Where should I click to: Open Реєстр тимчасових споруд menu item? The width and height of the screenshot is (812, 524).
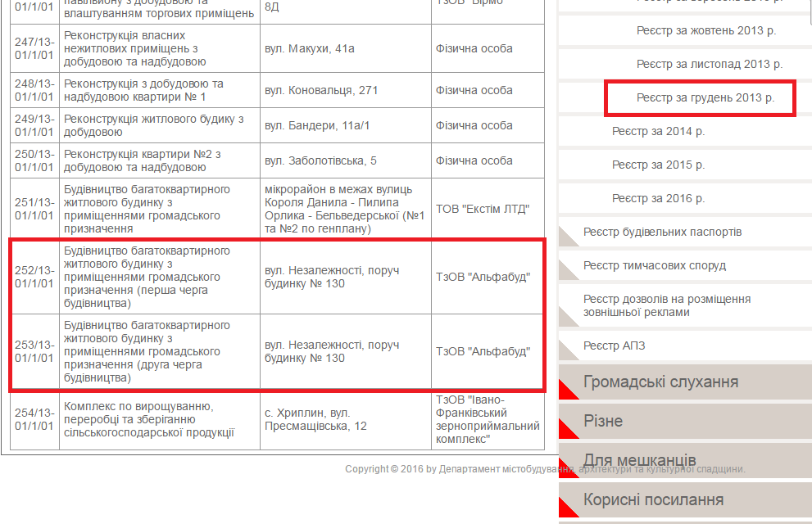pyautogui.click(x=655, y=266)
